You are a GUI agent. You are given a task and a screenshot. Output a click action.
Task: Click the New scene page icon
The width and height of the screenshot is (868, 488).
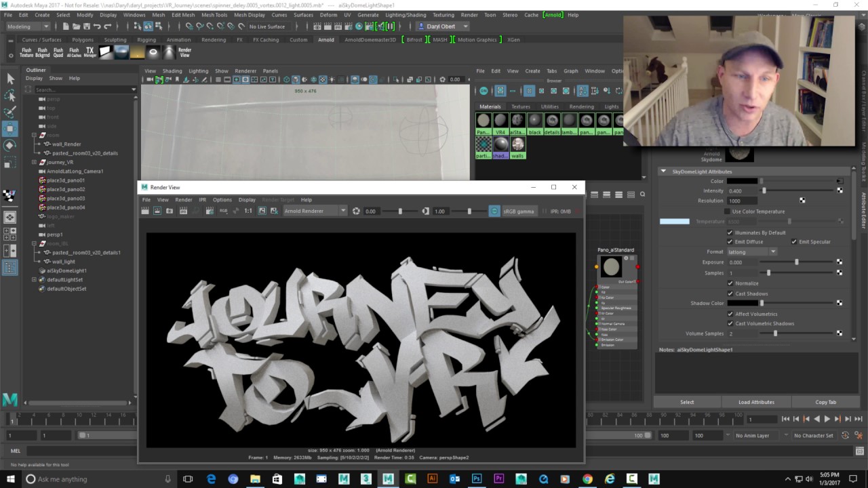click(66, 26)
